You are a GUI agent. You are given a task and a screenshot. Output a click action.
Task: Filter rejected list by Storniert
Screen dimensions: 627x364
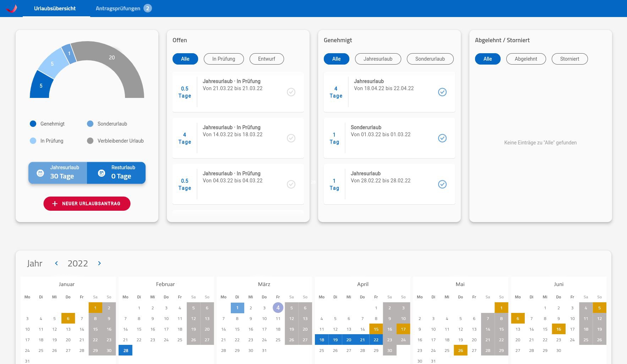coord(569,59)
